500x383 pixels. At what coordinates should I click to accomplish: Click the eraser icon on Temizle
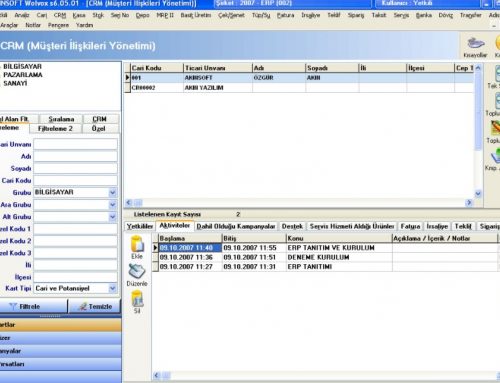pos(83,306)
